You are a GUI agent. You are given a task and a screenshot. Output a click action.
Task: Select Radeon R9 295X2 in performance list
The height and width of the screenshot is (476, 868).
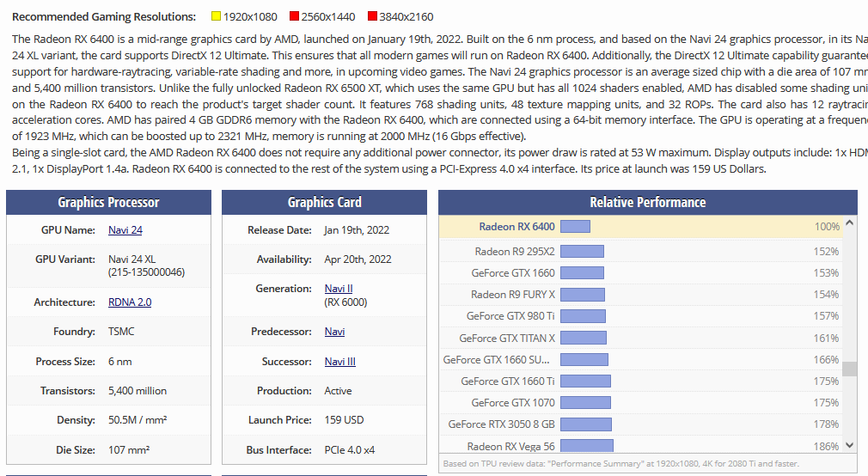(640, 251)
